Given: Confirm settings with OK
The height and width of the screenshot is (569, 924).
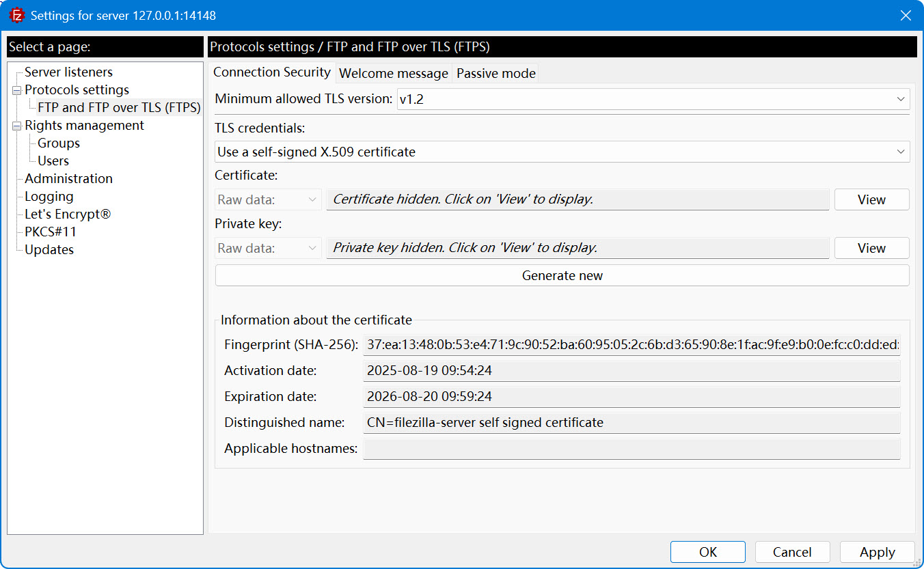Looking at the screenshot, I should pos(708,552).
